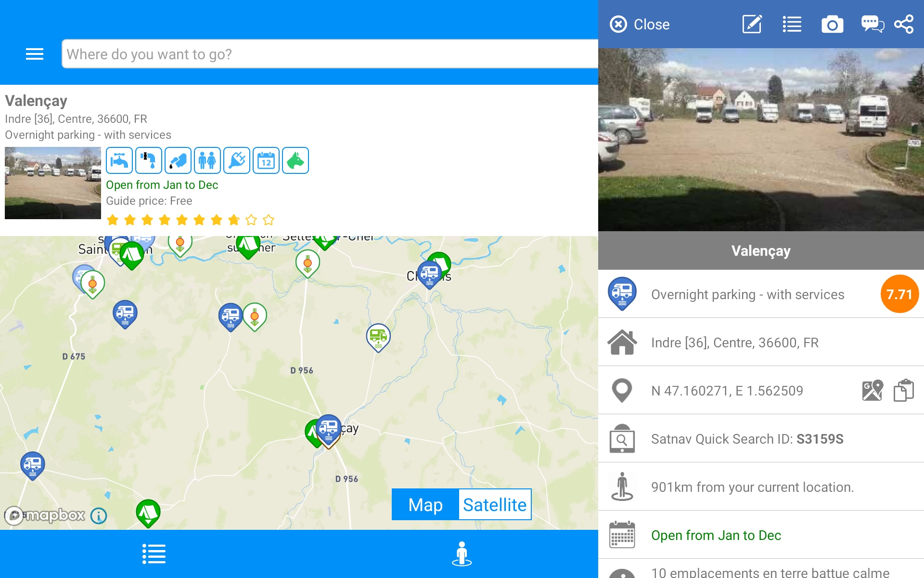Select the blue motorhome marker at bottom-left of map
Viewport: 924px width, 578px height.
tap(33, 466)
